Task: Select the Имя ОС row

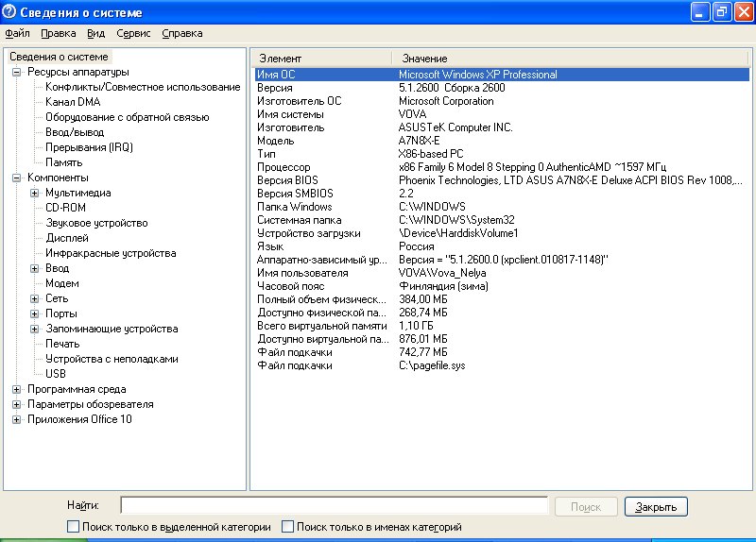Action: tap(502, 75)
